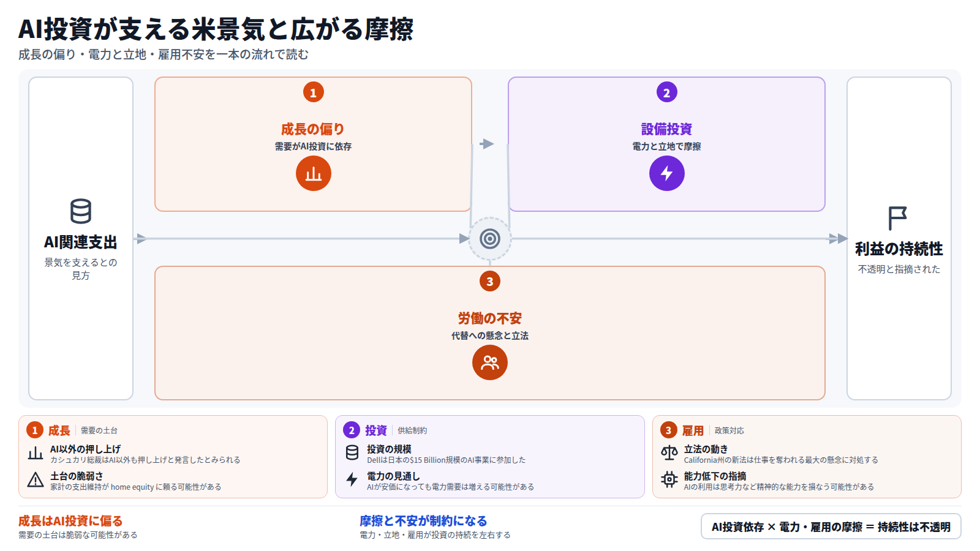Click the 土台の脆弱さ item title
The height and width of the screenshot is (551, 980).
tap(77, 476)
